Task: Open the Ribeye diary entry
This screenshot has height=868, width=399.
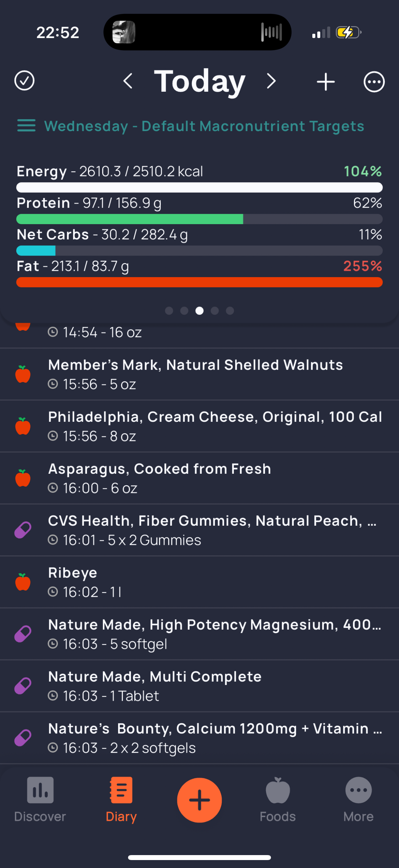Action: click(199, 582)
